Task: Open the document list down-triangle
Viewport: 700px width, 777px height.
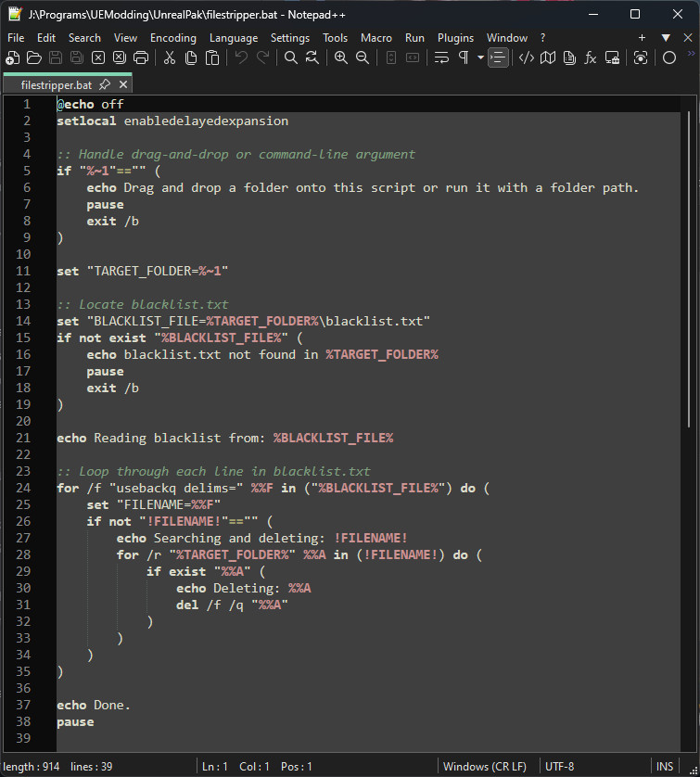Action: coord(665,38)
